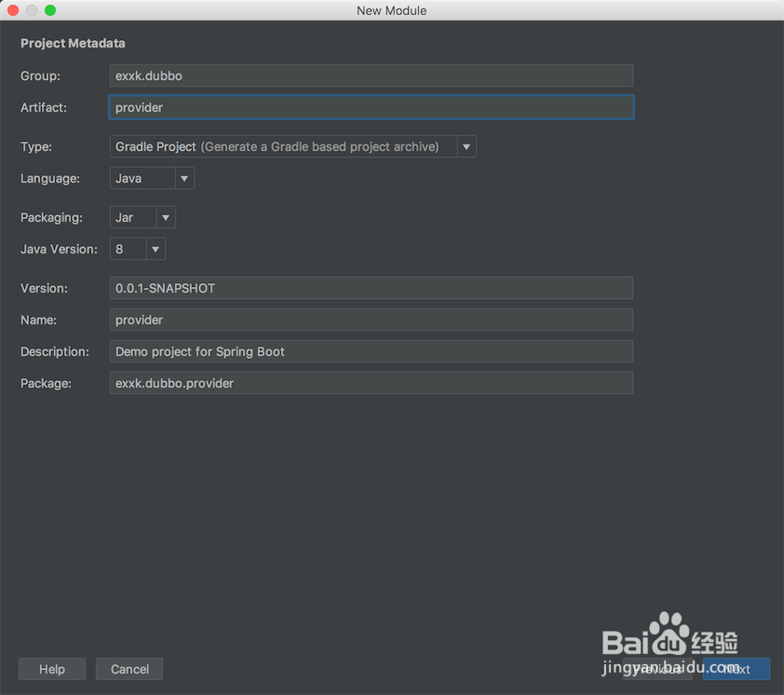Click the Version input field

click(x=371, y=288)
